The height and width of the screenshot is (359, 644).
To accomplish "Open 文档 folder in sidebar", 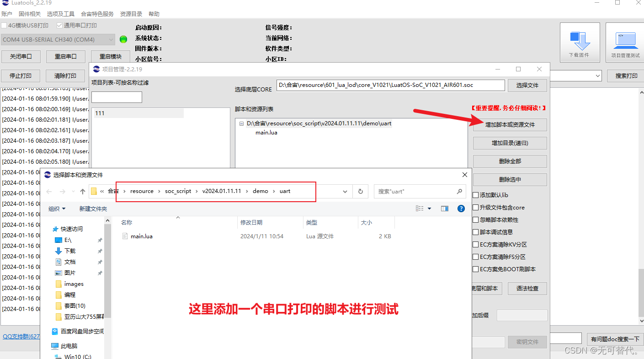I will pos(70,262).
